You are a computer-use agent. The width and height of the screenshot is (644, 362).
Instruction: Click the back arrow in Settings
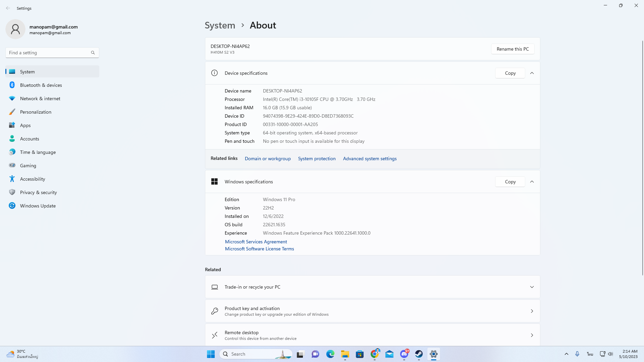point(8,8)
